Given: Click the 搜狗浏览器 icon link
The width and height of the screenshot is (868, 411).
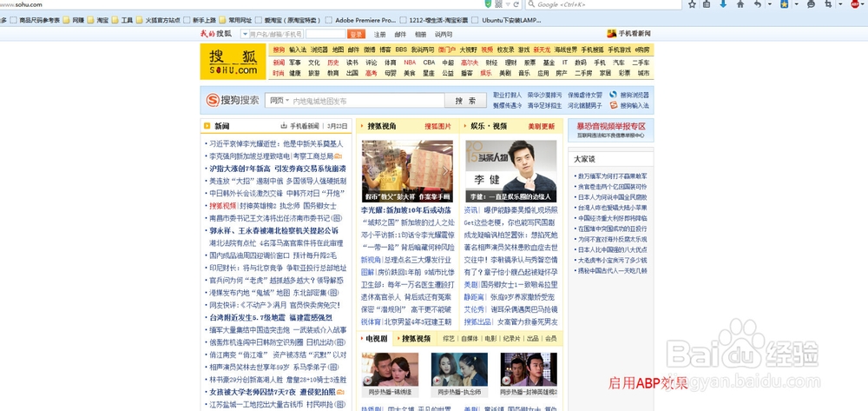Looking at the screenshot, I should pyautogui.click(x=629, y=96).
